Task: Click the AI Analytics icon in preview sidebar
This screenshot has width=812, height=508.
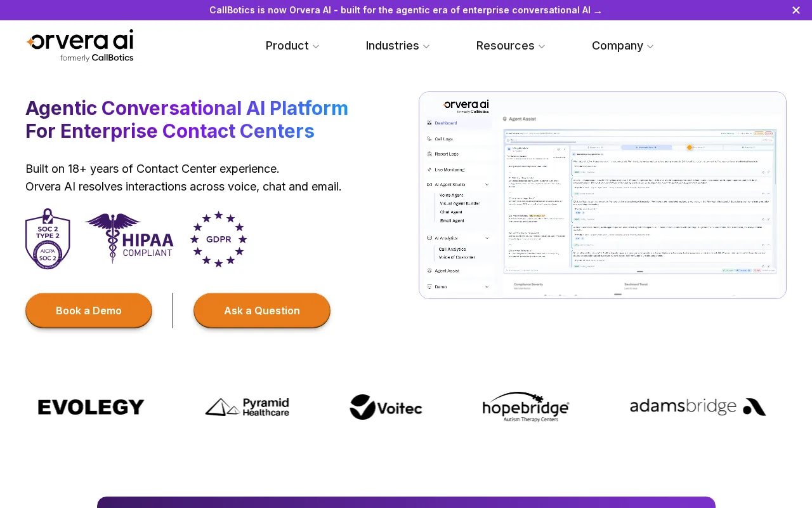Action: click(429, 238)
